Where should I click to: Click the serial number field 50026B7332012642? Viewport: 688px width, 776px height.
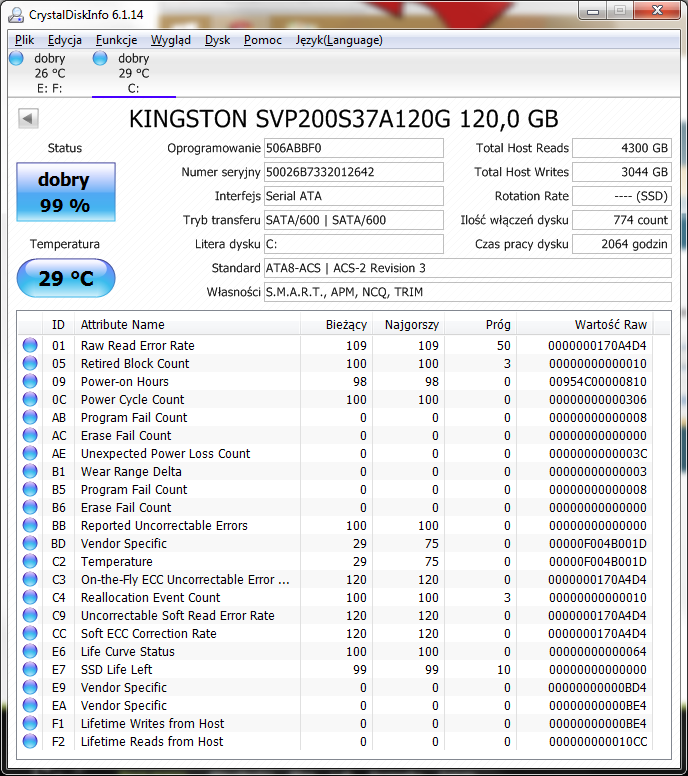point(353,172)
